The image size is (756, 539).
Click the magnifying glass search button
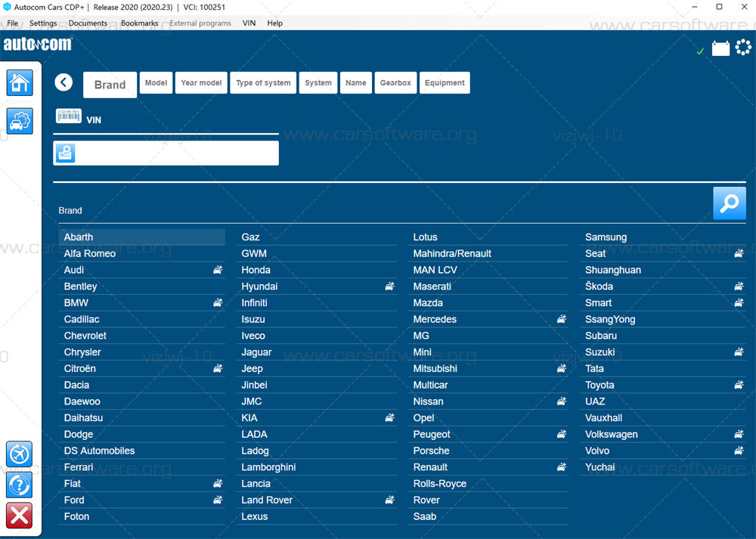coord(729,203)
